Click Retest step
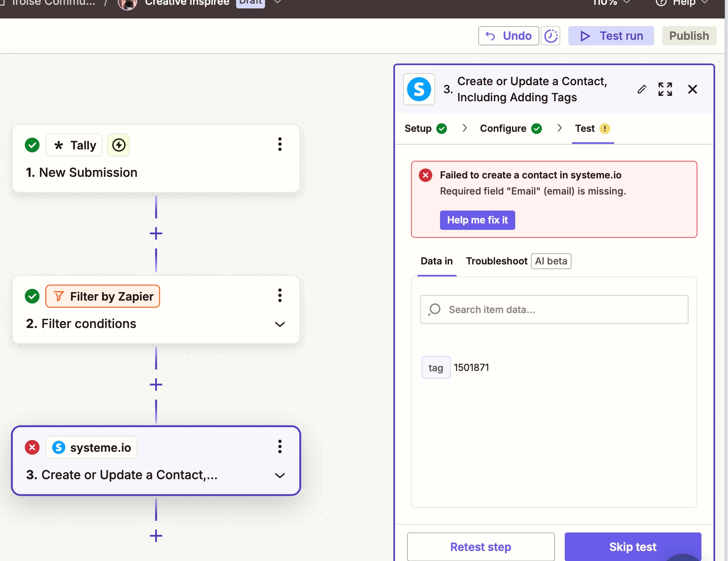The width and height of the screenshot is (728, 561). click(481, 547)
